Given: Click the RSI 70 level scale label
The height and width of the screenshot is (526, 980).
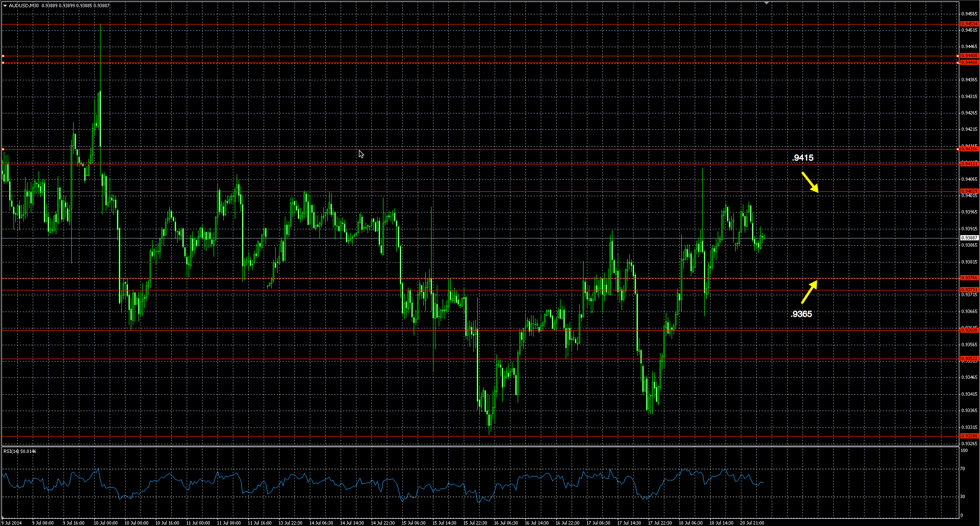Looking at the screenshot, I should click(963, 468).
